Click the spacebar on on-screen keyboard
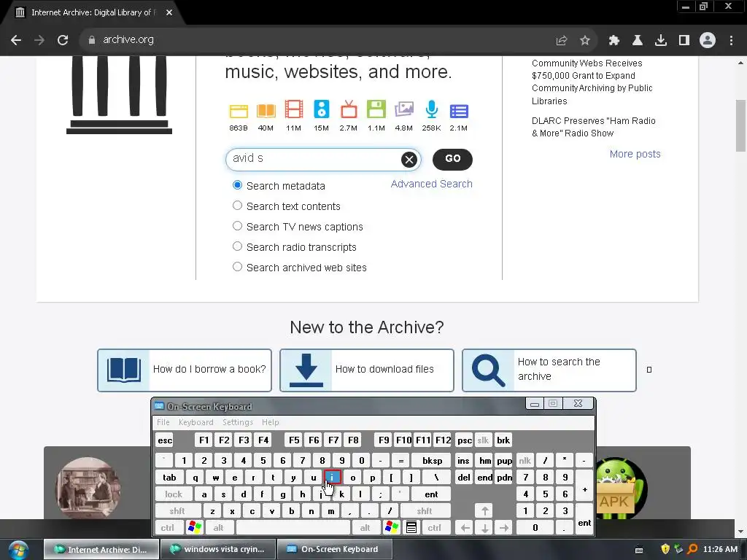 click(x=293, y=527)
